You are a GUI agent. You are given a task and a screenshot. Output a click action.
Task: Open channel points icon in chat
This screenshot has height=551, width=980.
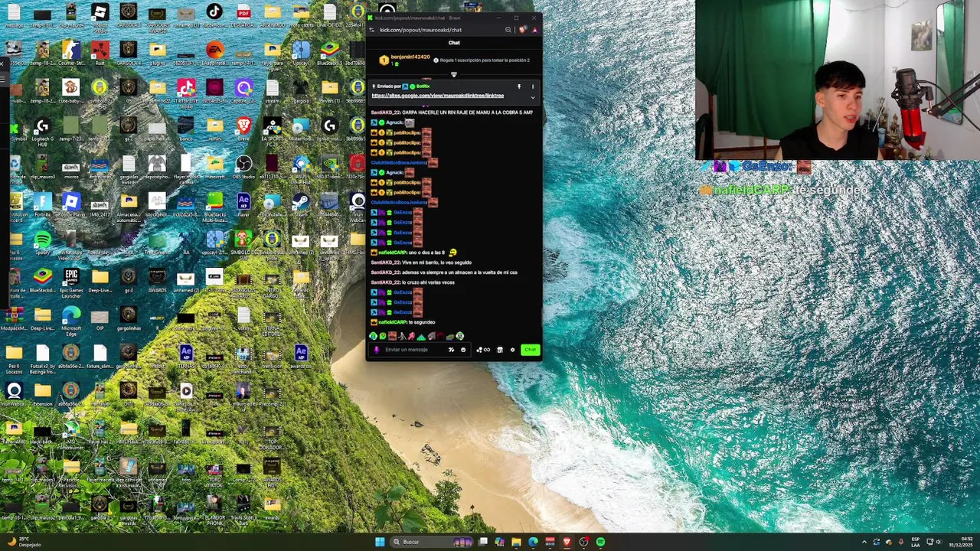tap(483, 350)
